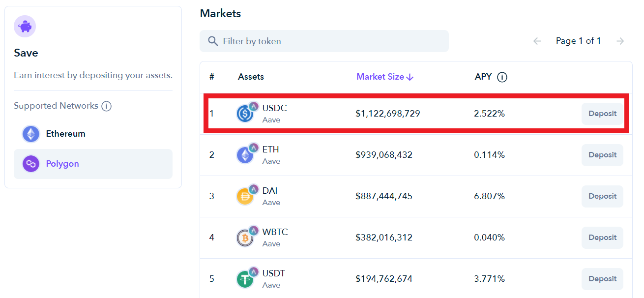Select the Ethereum network
This screenshot has width=644, height=298.
point(93,134)
